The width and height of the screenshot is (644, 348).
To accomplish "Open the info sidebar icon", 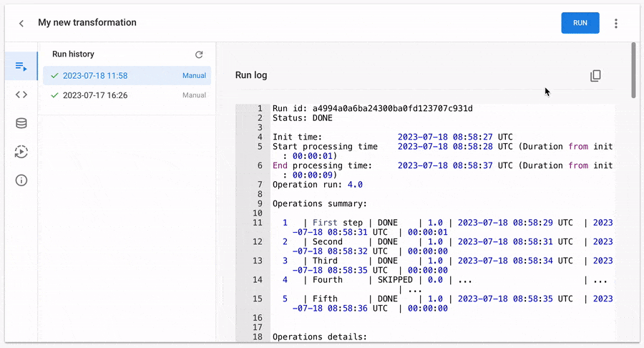I will 21,180.
